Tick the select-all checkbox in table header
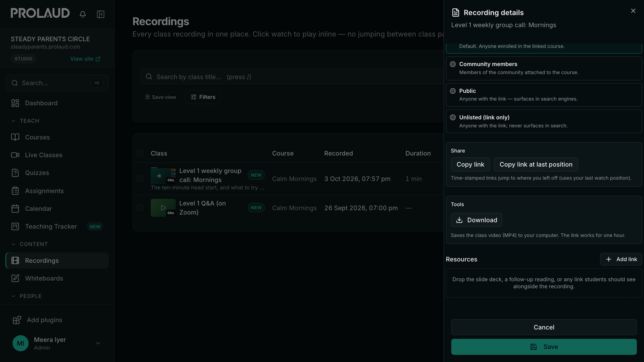The image size is (644, 362). pyautogui.click(x=140, y=153)
